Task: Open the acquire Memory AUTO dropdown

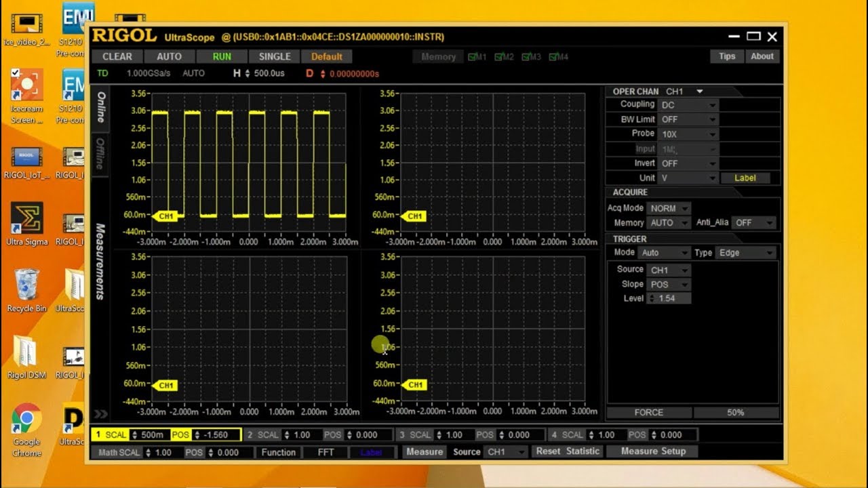Action: point(669,222)
